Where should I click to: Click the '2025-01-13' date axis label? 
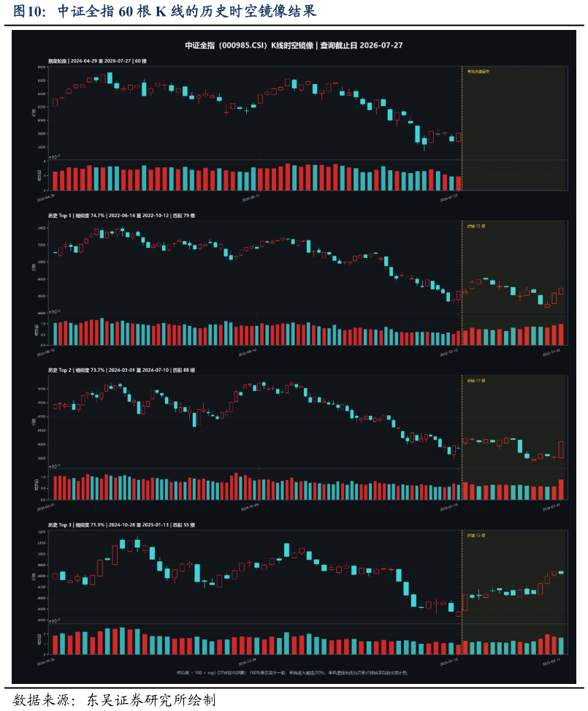pos(448,661)
